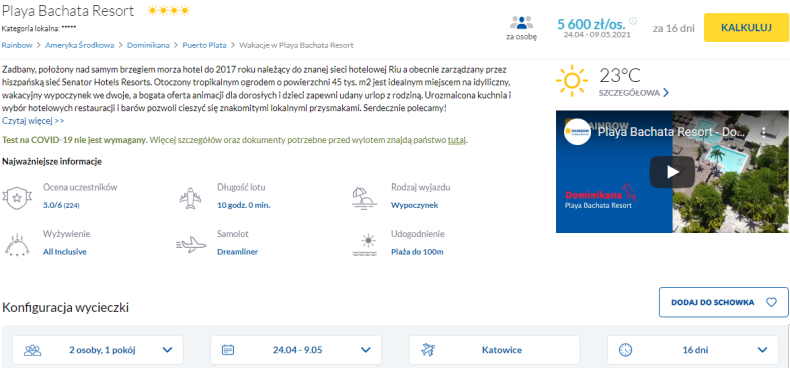Click the Kategoria lokalna text

(x=39, y=28)
